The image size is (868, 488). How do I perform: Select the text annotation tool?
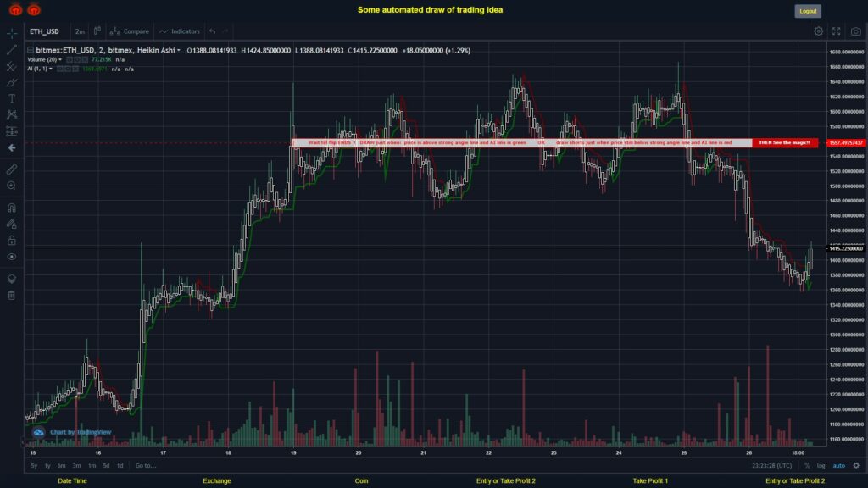(x=12, y=98)
